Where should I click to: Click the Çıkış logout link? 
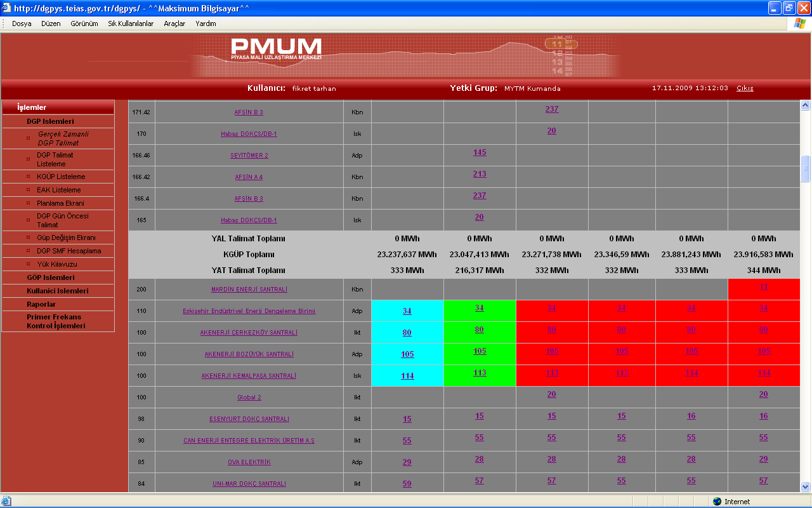coord(745,88)
